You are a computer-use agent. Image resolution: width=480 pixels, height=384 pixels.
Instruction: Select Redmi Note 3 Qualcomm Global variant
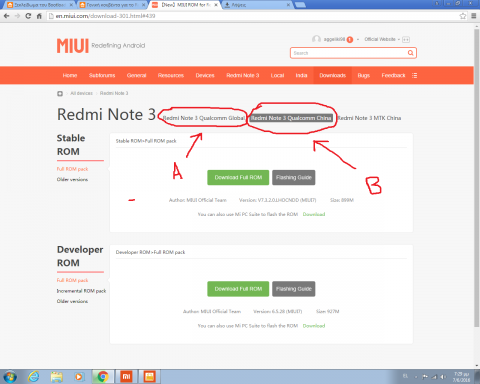[204, 118]
